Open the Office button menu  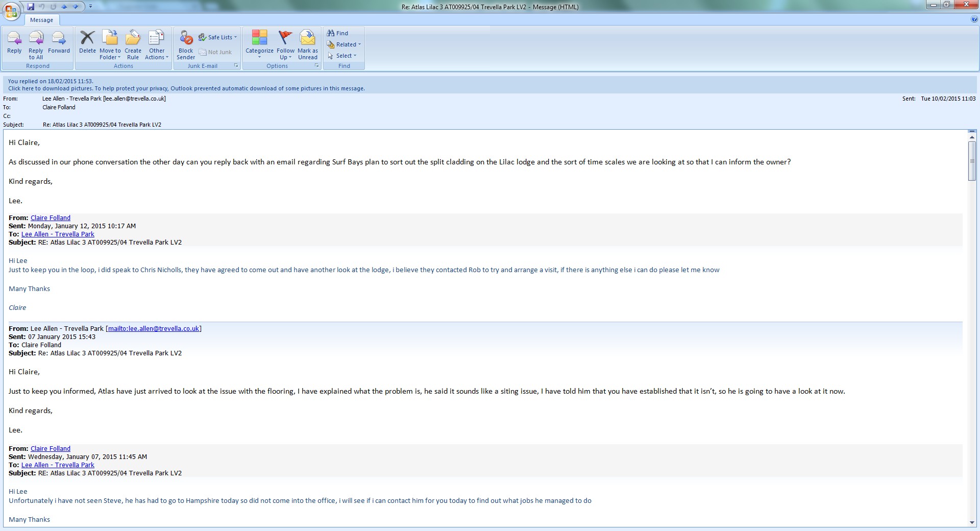tap(11, 11)
